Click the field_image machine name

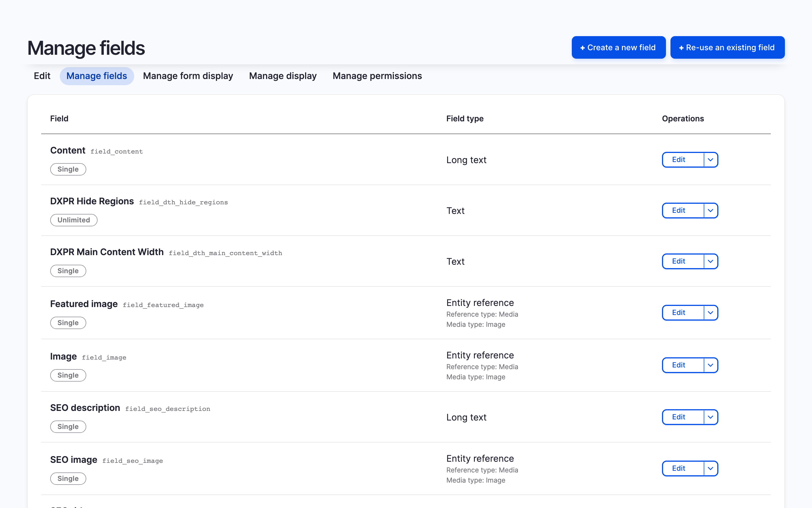click(104, 358)
